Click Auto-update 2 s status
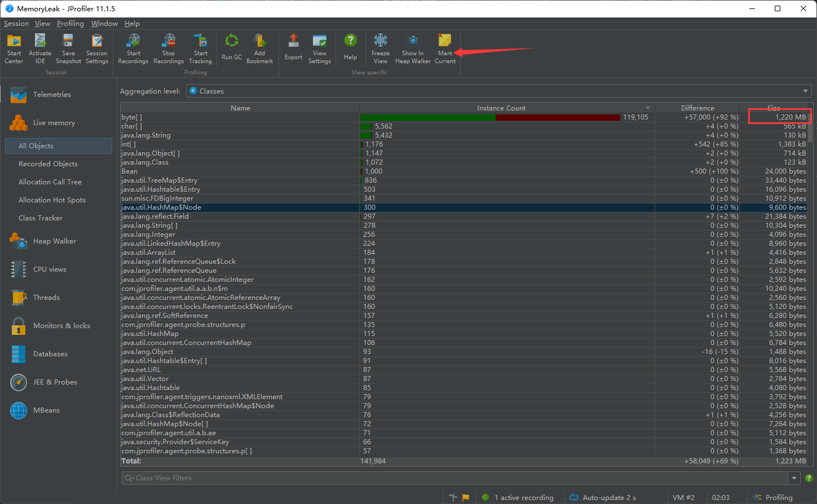 (x=603, y=498)
